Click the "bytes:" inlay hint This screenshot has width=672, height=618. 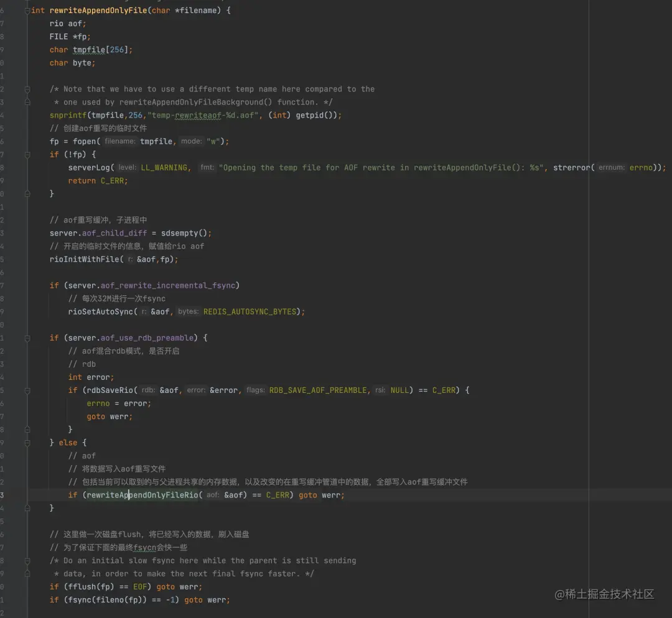(x=189, y=311)
